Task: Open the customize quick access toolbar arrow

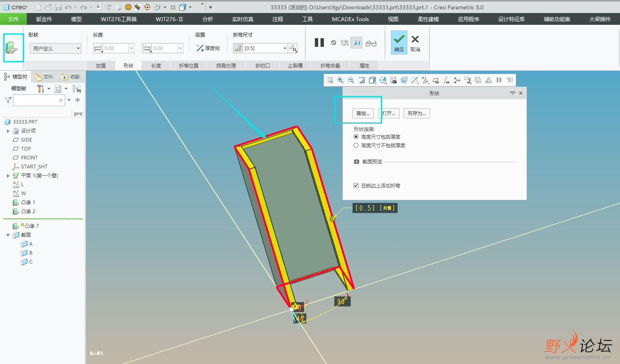Action: (x=210, y=7)
